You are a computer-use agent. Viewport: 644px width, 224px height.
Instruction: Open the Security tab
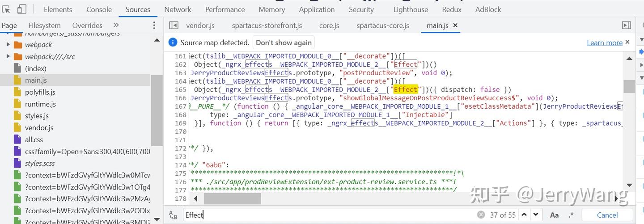361,9
